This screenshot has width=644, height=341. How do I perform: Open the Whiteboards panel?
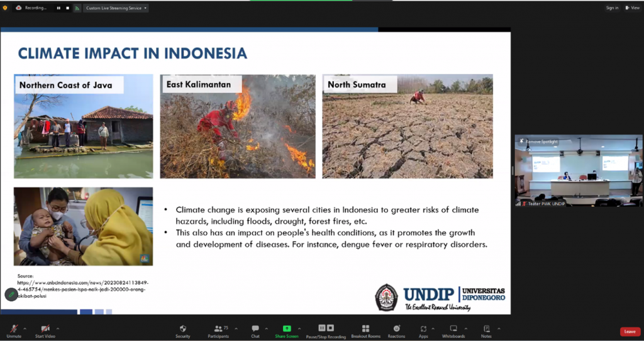453,329
